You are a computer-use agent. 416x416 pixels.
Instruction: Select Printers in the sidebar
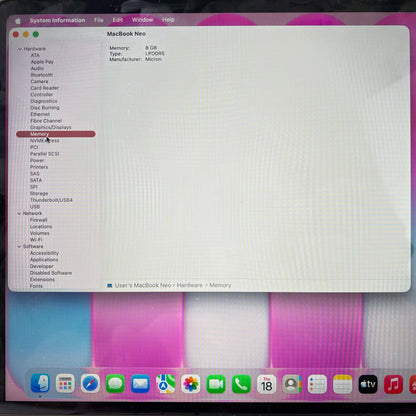[x=39, y=167]
